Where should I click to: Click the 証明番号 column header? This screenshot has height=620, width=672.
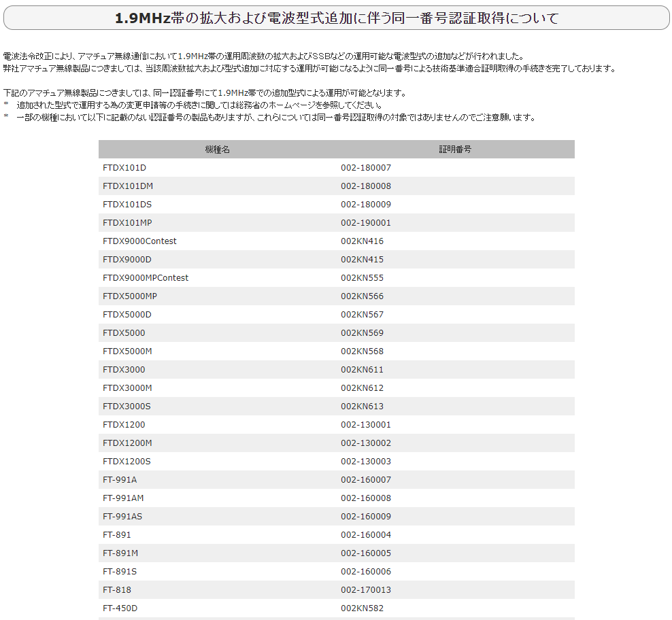pyautogui.click(x=455, y=150)
